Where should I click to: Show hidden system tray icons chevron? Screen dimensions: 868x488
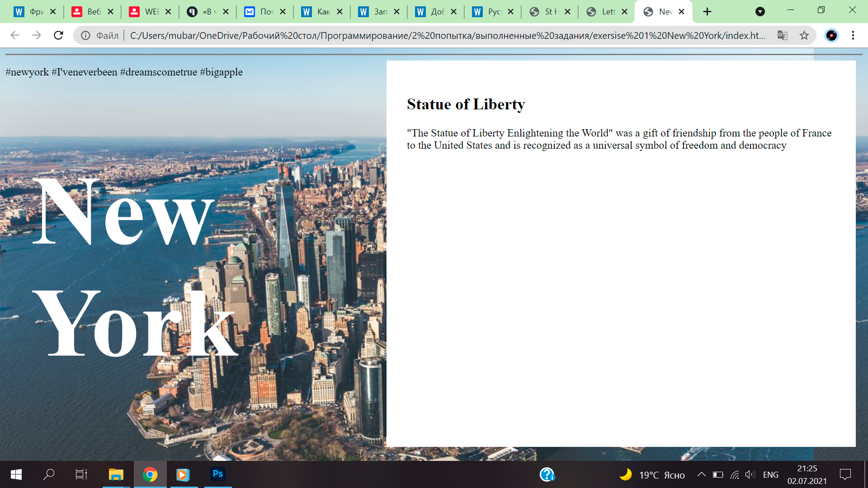[x=701, y=474]
